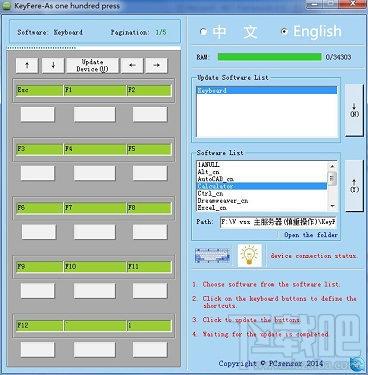The height and width of the screenshot is (375, 368).
Task: Click the F9 key label
Action: [40, 267]
